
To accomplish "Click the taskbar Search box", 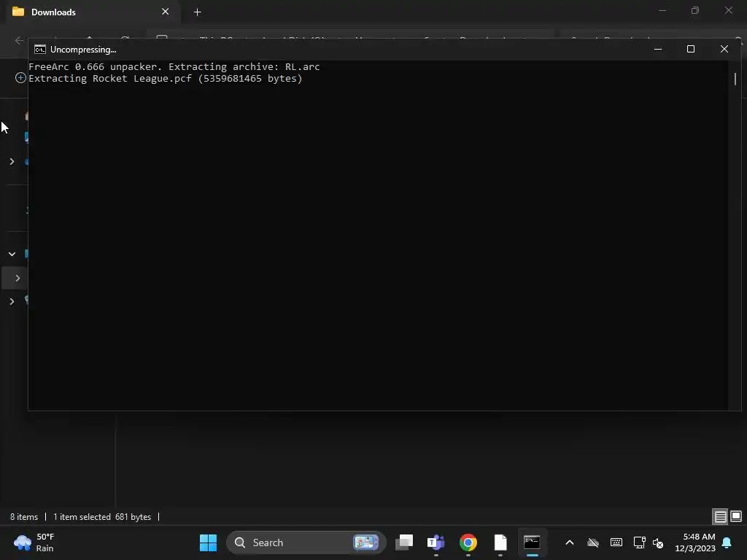I will [x=306, y=542].
